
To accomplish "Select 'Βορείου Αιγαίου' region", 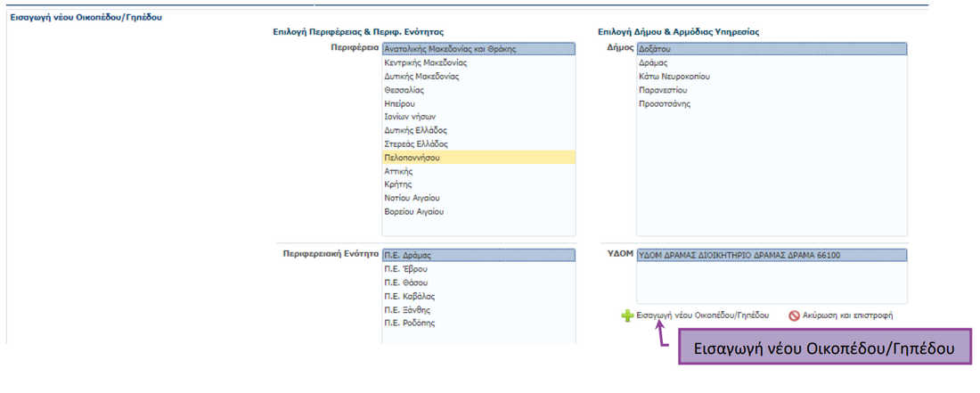I will [413, 212].
